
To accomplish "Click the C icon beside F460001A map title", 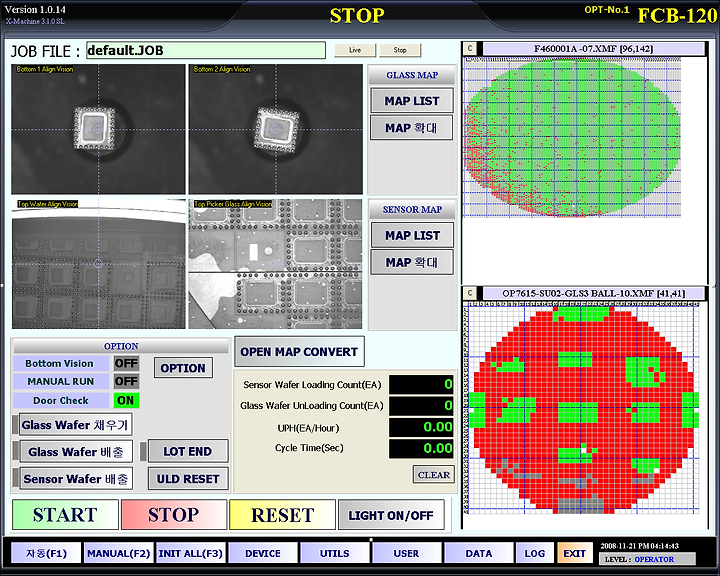I will [x=470, y=48].
